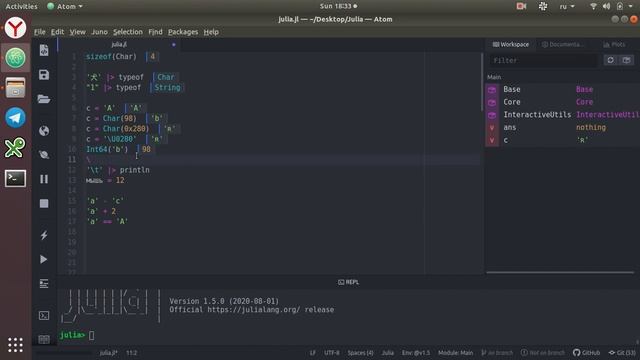Select the Base row in workspace
The width and height of the screenshot is (640, 360).
[563, 89]
